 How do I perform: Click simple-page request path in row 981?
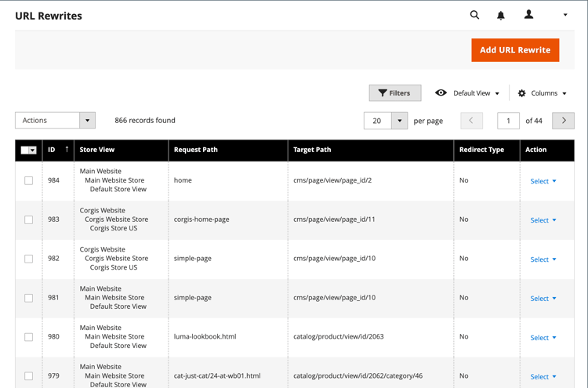[192, 298]
